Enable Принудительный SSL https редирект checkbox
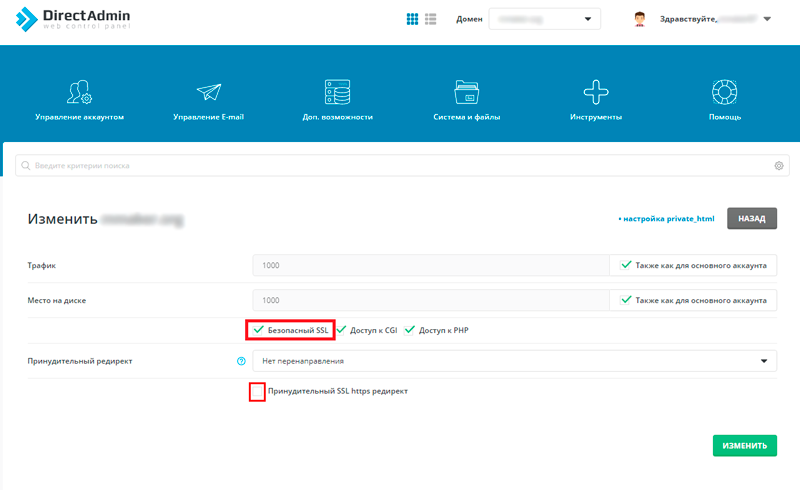The height and width of the screenshot is (490, 800). [257, 391]
